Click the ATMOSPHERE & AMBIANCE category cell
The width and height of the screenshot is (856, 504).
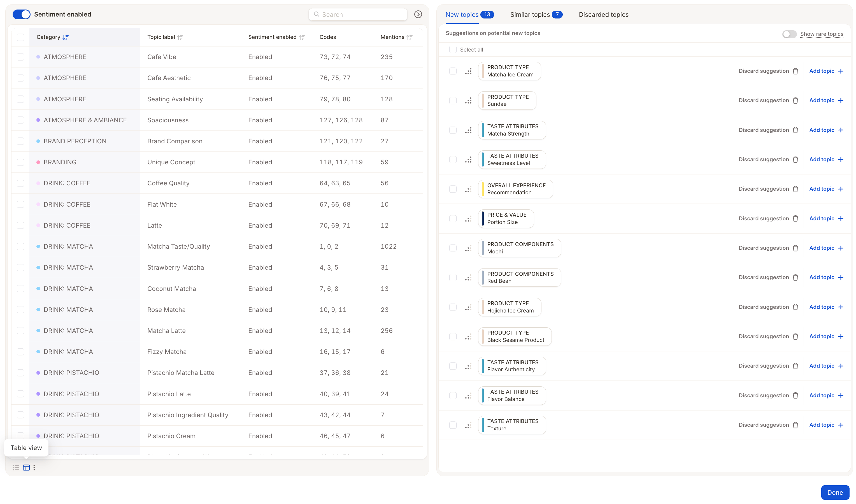tap(85, 120)
